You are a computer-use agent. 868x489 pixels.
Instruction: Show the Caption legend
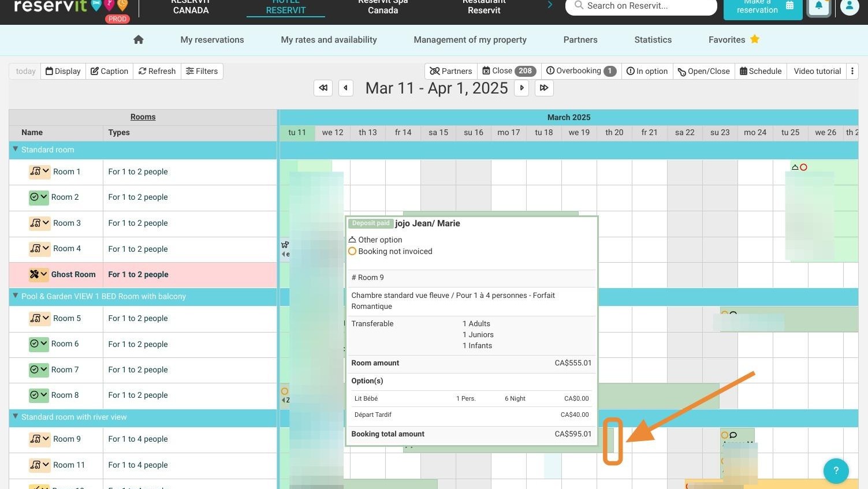pos(109,71)
